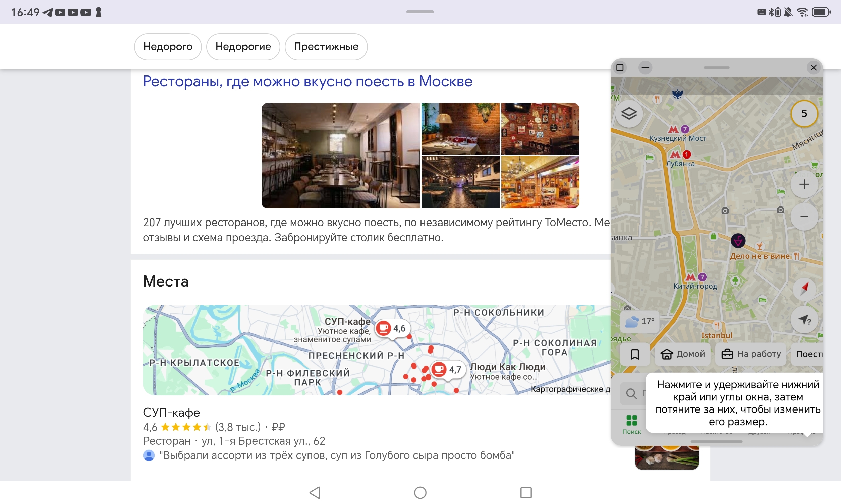
Task: Open the large restaurant interior photo
Action: [x=340, y=155]
